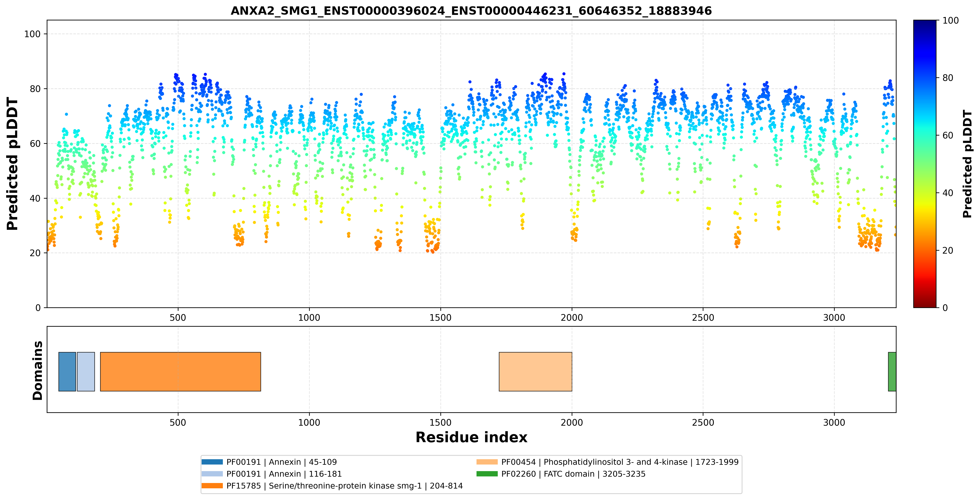Click the peach PF00454 legend swatch
Screen dimensions: 980x500
(487, 462)
